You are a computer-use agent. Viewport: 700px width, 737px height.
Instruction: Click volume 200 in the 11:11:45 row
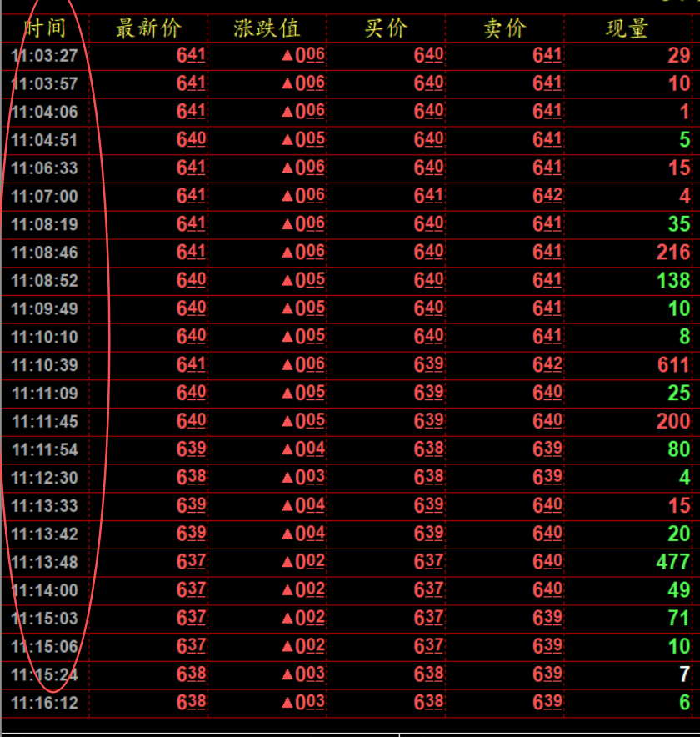pyautogui.click(x=673, y=422)
